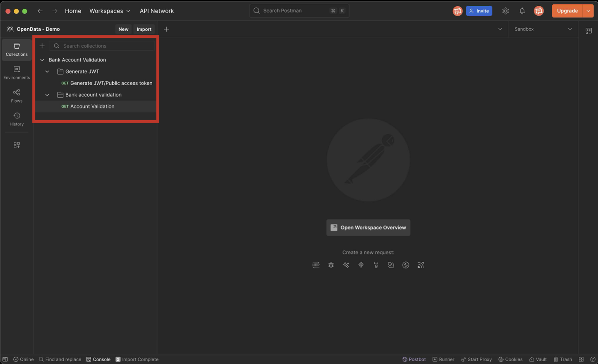598x364 pixels.
Task: Create a new Socket.IO request
Action: click(406, 265)
